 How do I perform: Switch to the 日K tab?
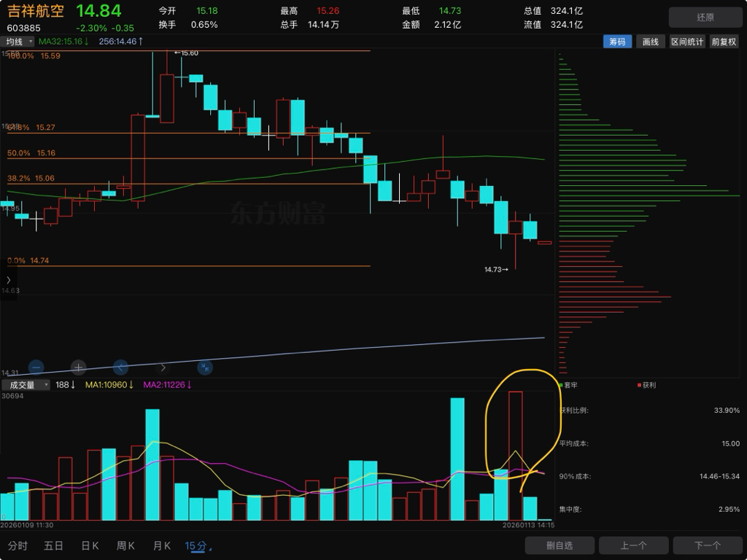tap(90, 545)
